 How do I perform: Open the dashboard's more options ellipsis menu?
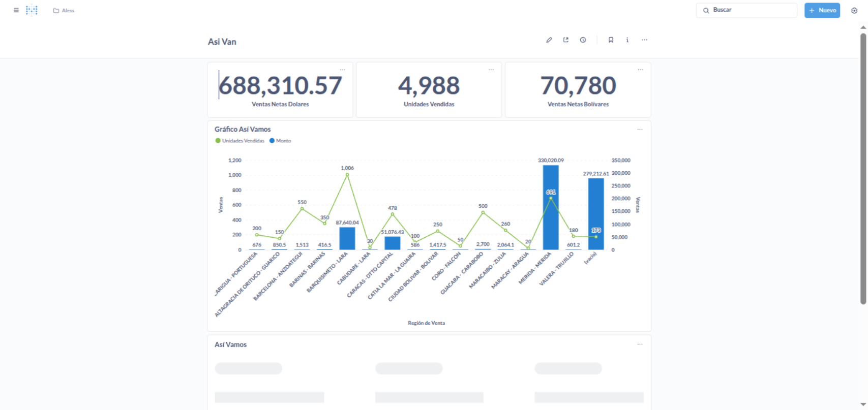(644, 40)
